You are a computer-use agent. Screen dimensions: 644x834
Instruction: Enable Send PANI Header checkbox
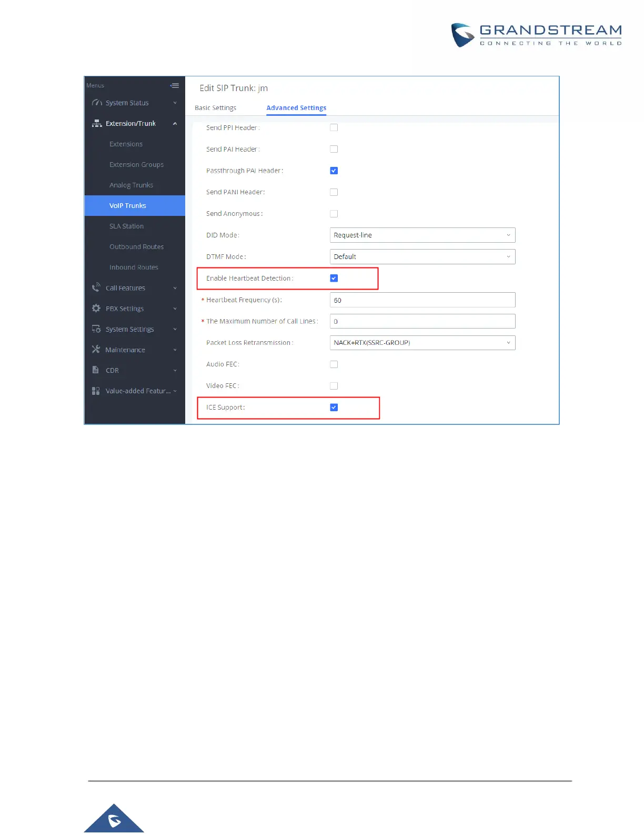pos(334,192)
